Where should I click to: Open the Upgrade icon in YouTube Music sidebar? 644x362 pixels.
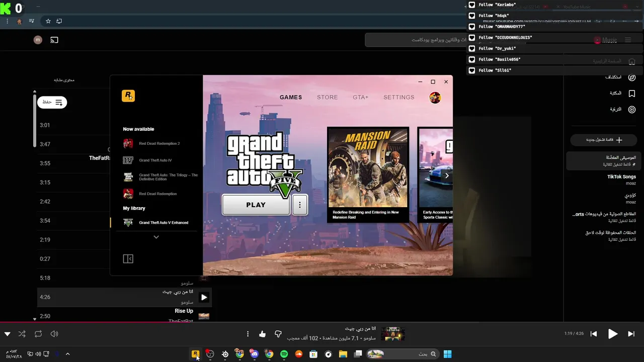coord(632,110)
